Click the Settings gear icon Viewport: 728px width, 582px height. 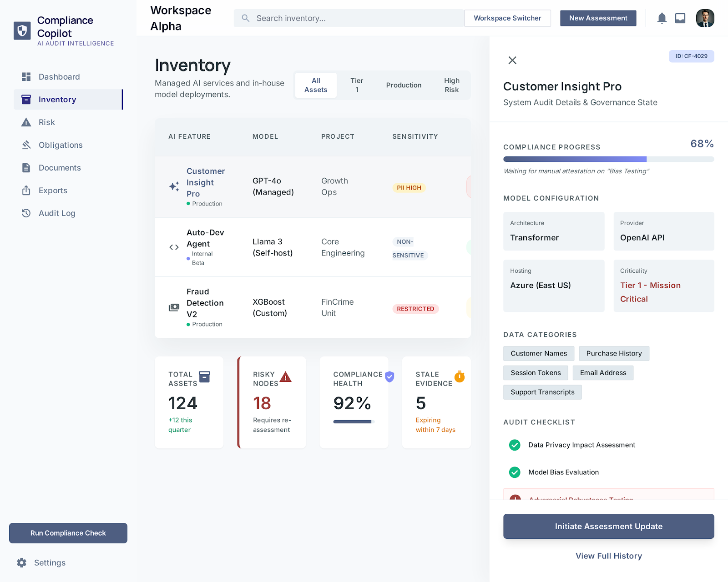tap(21, 563)
